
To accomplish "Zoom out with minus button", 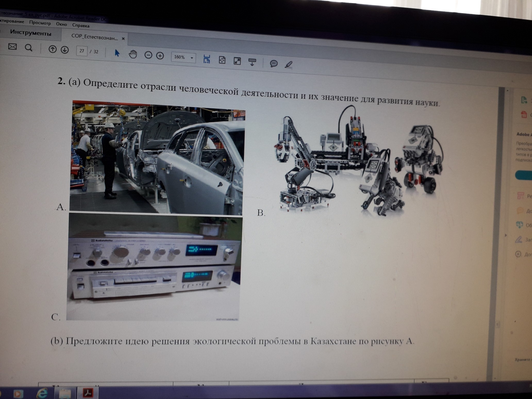I will (x=148, y=55).
